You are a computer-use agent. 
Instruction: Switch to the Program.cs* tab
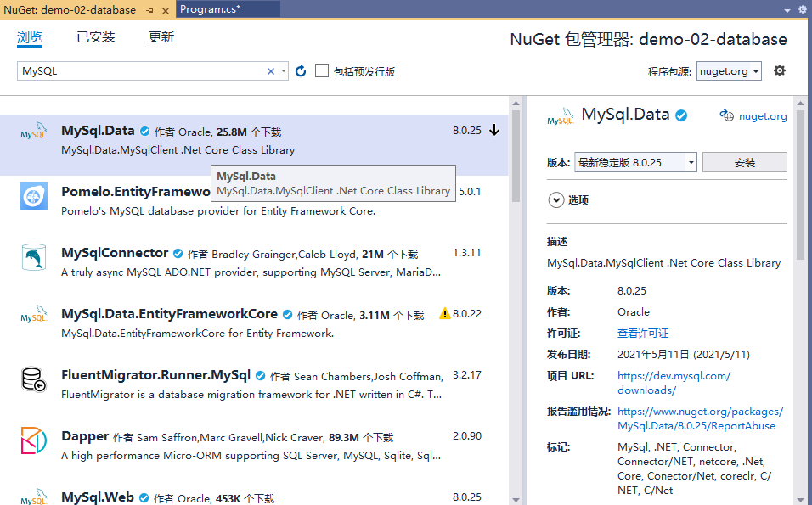(211, 8)
